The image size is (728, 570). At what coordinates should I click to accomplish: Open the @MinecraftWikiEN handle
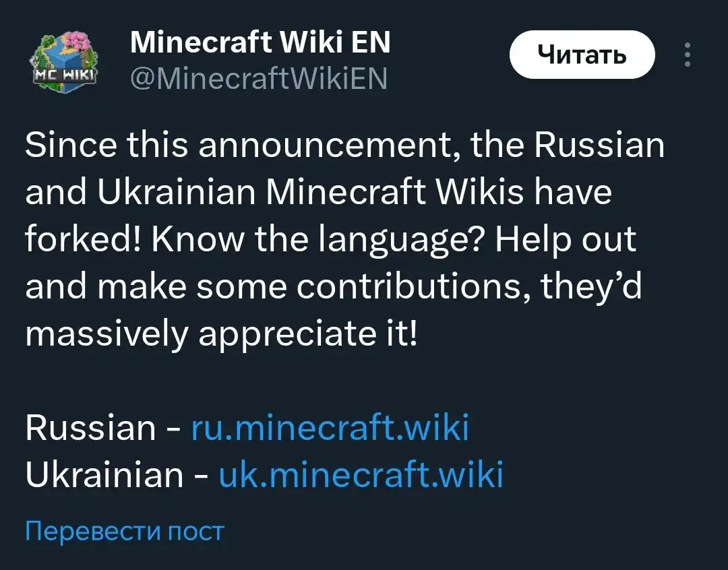coord(259,78)
